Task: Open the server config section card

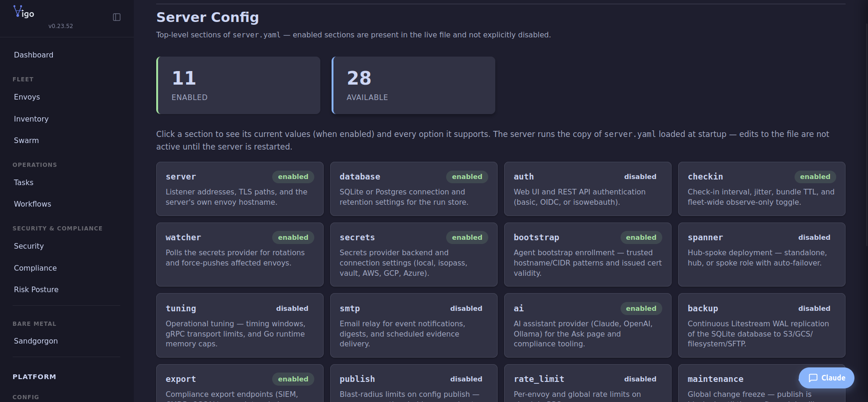Action: click(240, 189)
